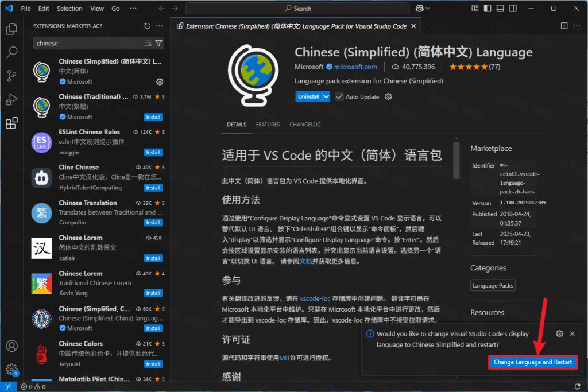588x392 pixels.
Task: Click Change Language and Restart button
Action: [x=532, y=362]
